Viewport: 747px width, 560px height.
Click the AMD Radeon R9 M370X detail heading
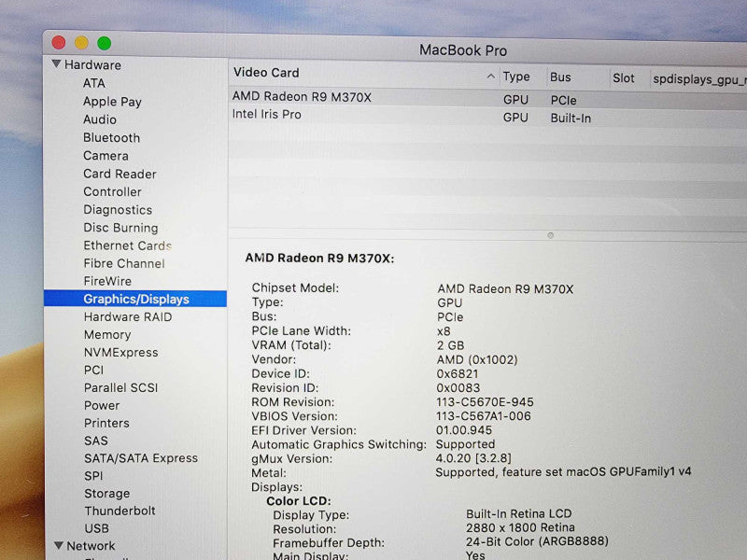[319, 259]
